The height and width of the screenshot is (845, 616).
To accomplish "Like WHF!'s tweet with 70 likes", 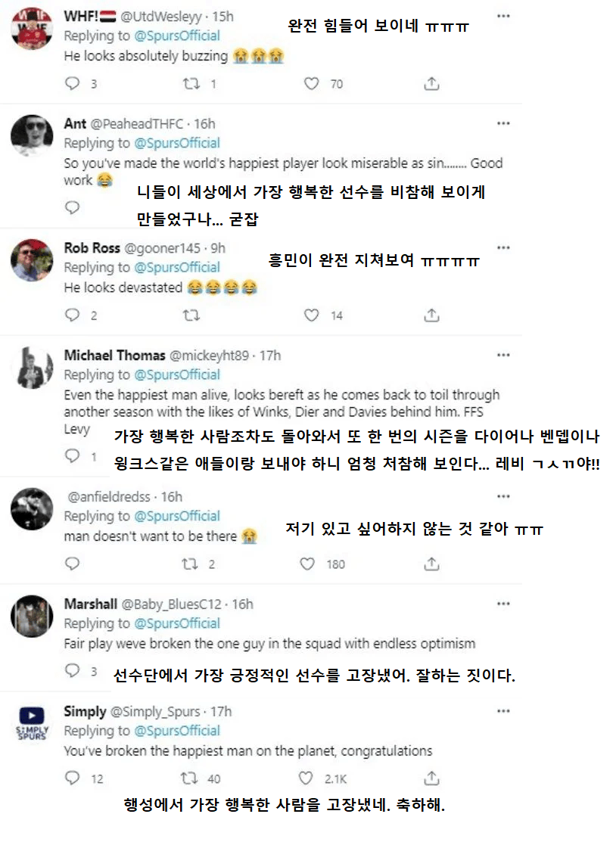I will pos(312,84).
